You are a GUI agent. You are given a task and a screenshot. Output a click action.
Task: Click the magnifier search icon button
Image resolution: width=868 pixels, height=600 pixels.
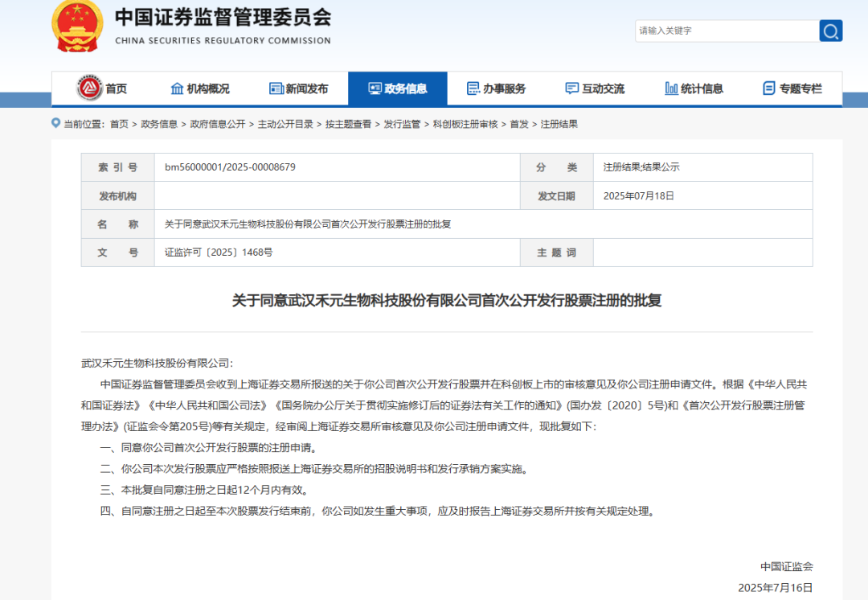830,31
